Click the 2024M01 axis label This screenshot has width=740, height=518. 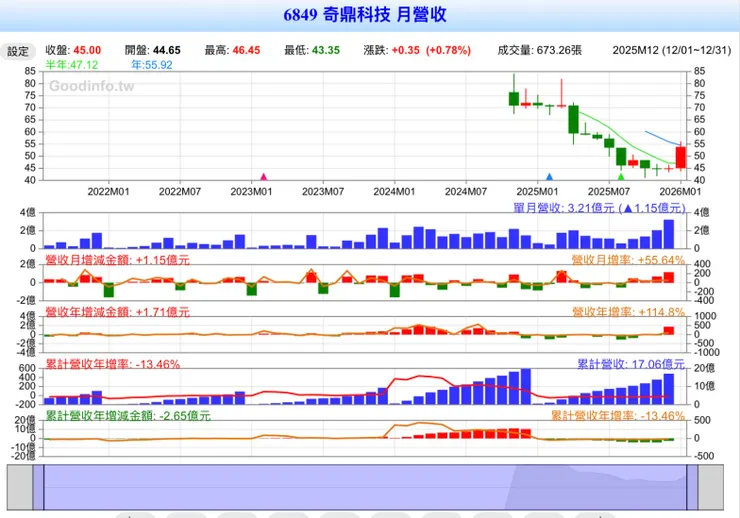(394, 192)
